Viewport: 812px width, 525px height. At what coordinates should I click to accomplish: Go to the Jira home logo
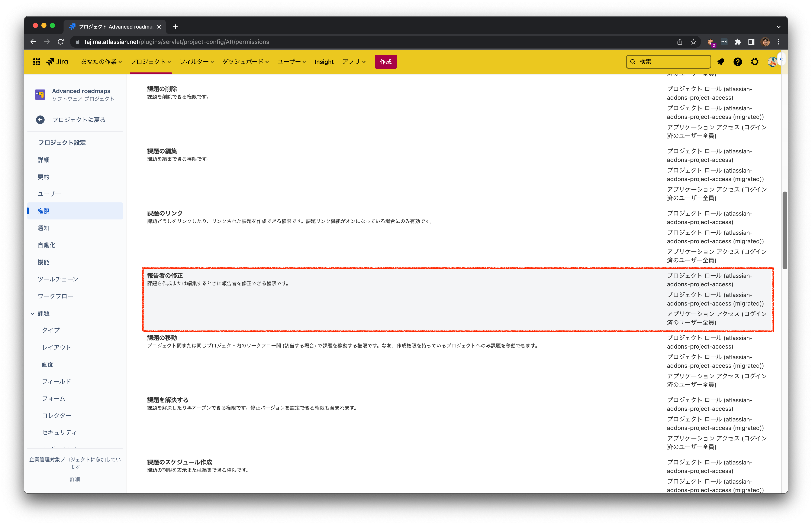57,62
